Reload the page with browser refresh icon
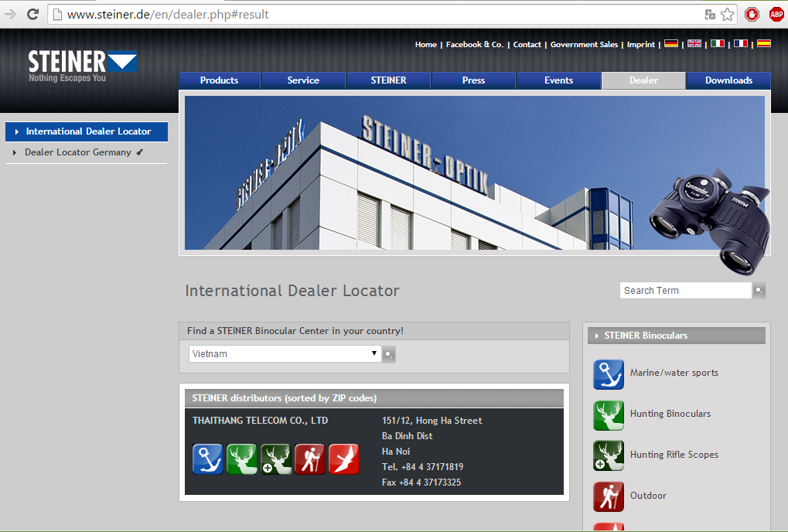Image resolution: width=788 pixels, height=532 pixels. click(32, 14)
